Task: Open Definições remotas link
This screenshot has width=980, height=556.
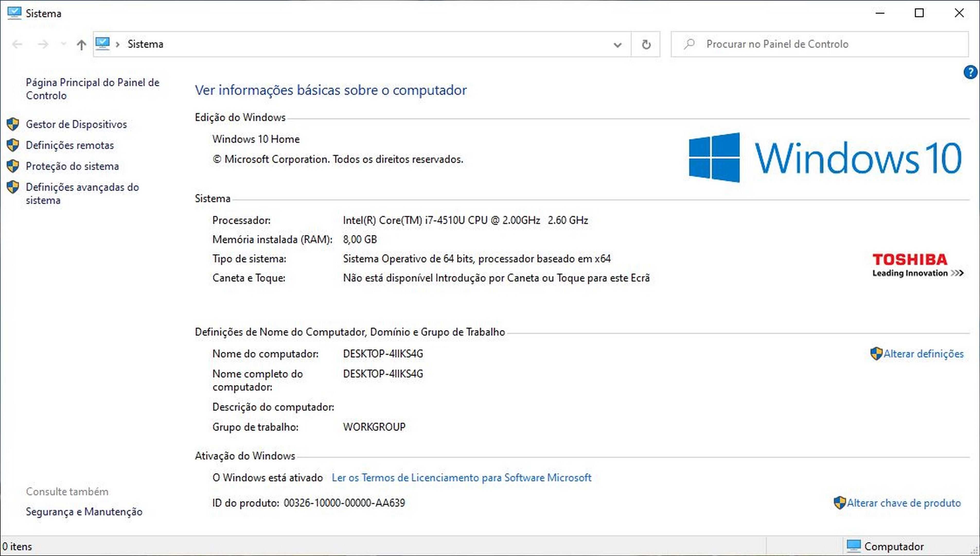Action: 70,145
